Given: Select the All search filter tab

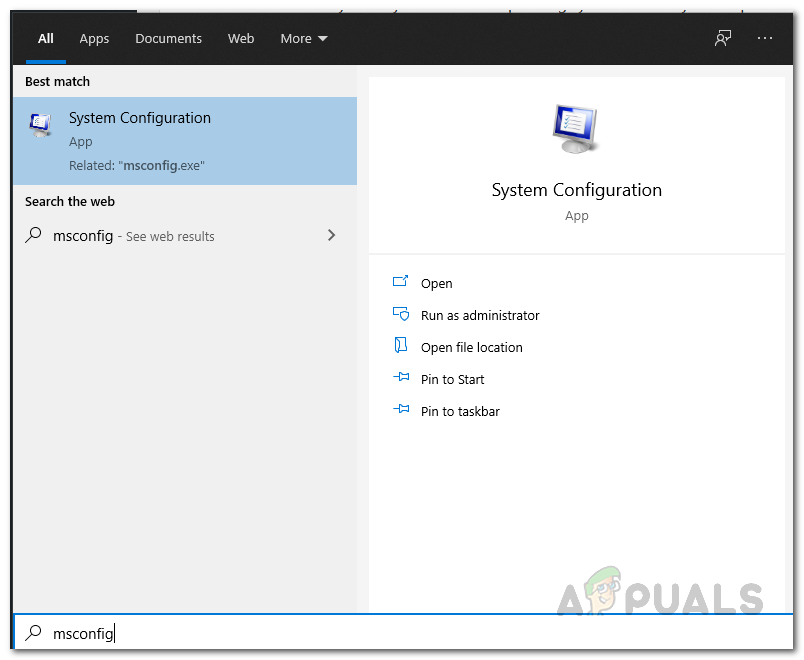Looking at the screenshot, I should pyautogui.click(x=46, y=38).
